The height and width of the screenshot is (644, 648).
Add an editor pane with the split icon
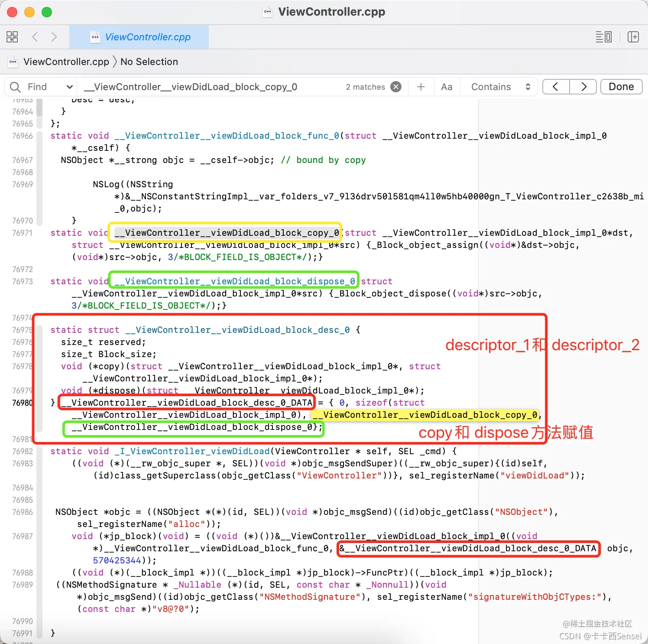[633, 37]
